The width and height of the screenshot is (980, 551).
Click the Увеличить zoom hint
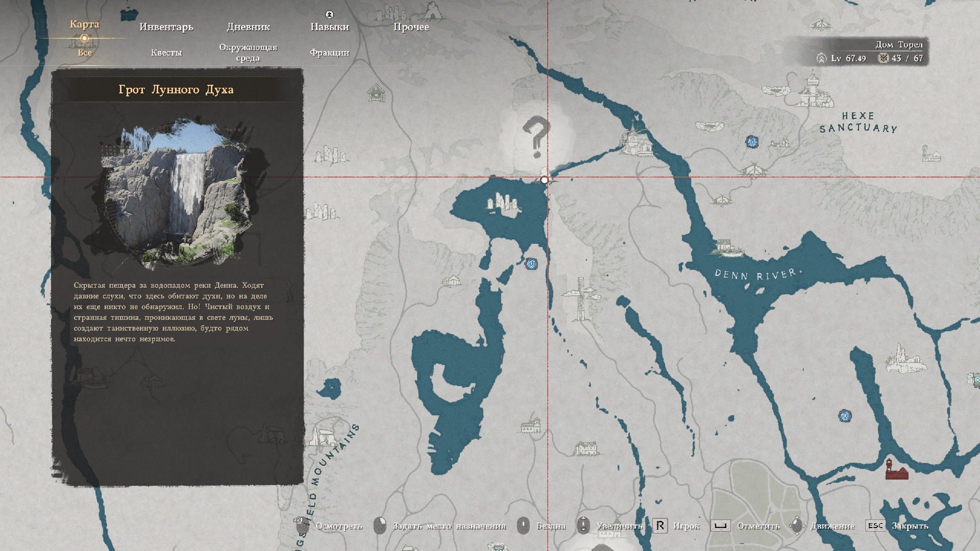click(x=609, y=525)
